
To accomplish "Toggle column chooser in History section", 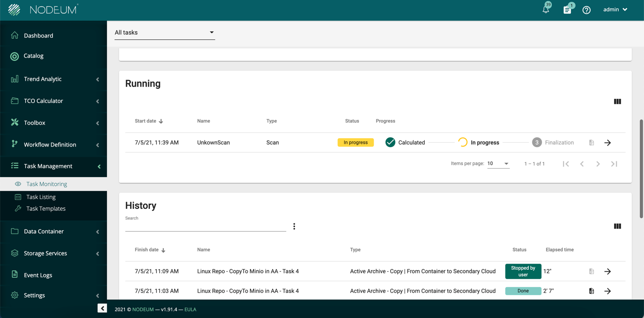I will click(617, 226).
